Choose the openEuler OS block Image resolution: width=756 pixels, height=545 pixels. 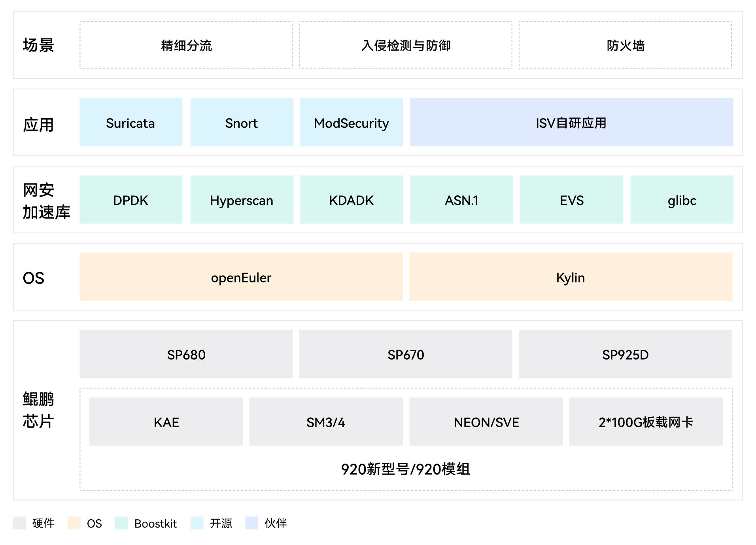[x=241, y=277]
